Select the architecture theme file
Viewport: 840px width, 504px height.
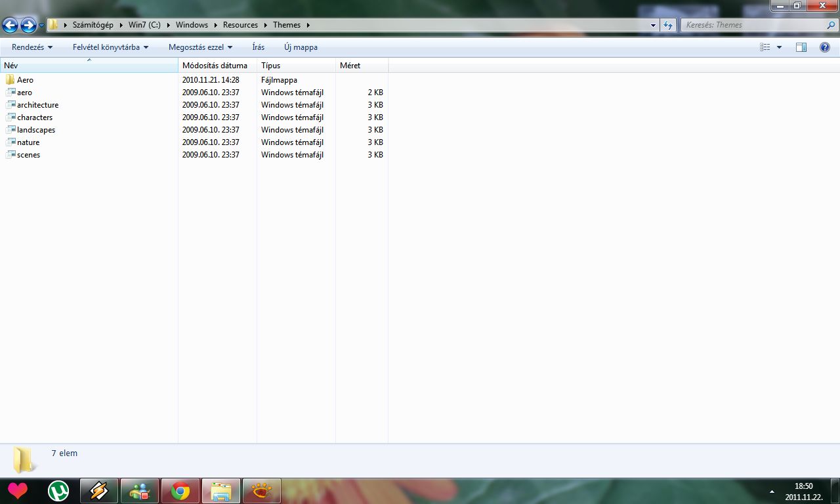tap(37, 105)
